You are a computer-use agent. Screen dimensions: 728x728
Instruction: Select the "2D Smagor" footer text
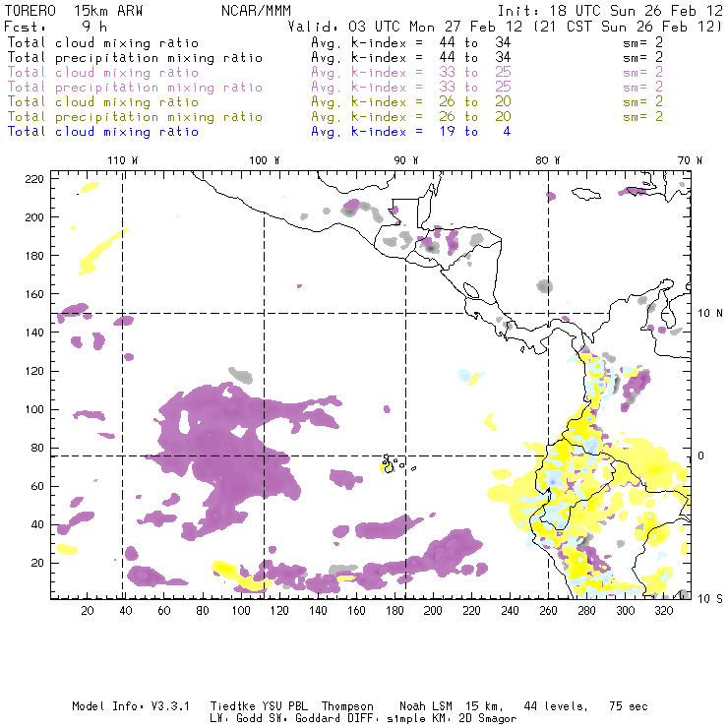488,719
